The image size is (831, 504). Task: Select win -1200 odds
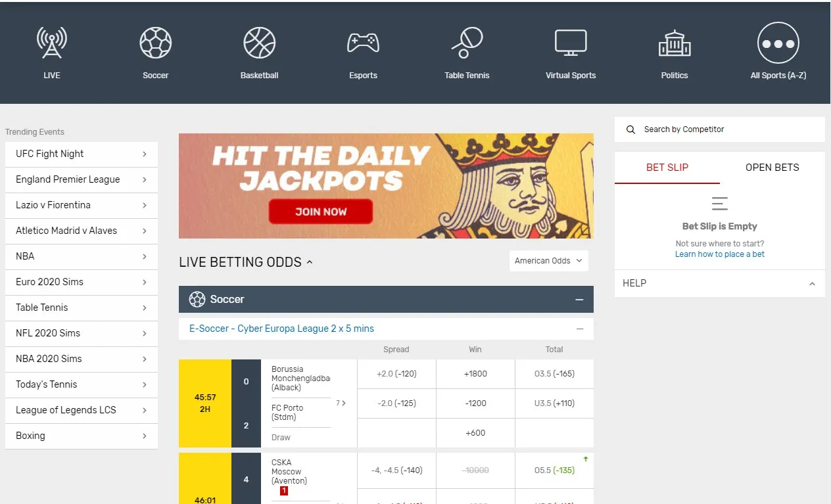[x=475, y=403]
